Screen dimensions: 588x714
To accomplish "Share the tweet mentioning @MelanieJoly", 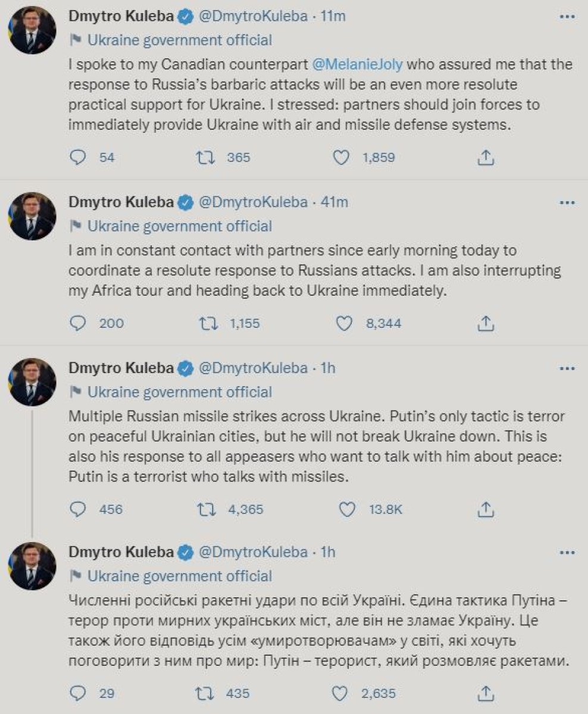I will point(486,158).
